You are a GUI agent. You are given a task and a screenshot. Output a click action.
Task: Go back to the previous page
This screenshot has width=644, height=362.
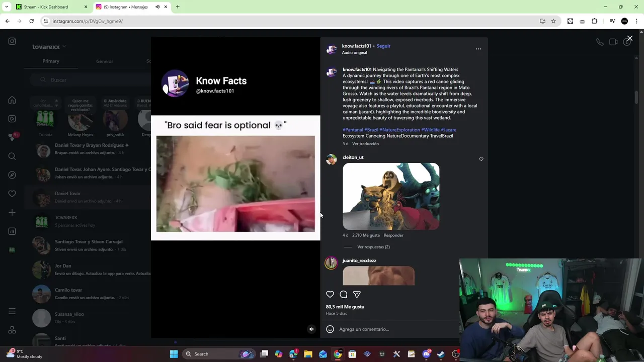coord(7,21)
